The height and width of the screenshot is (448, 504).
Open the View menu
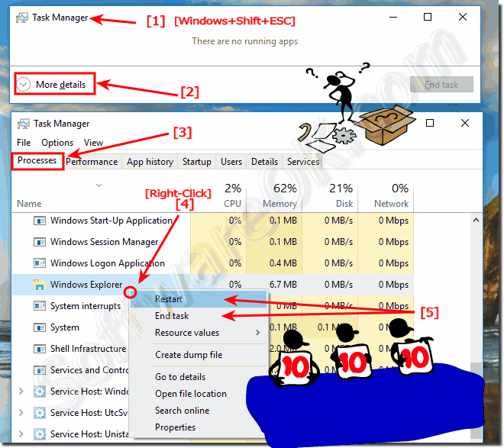click(93, 143)
